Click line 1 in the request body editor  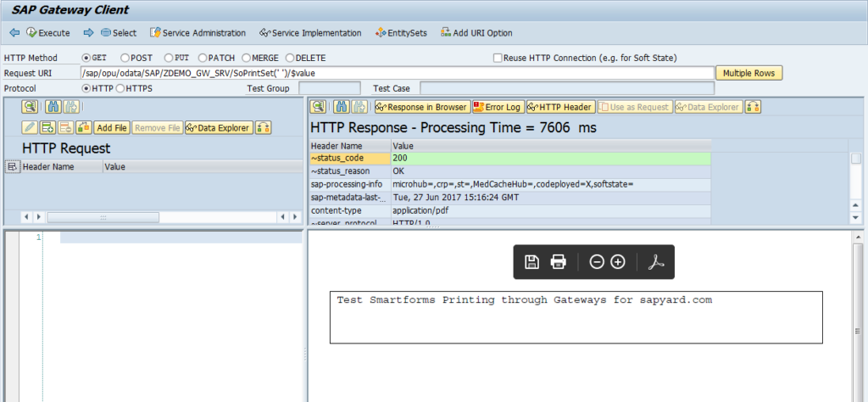coord(181,237)
